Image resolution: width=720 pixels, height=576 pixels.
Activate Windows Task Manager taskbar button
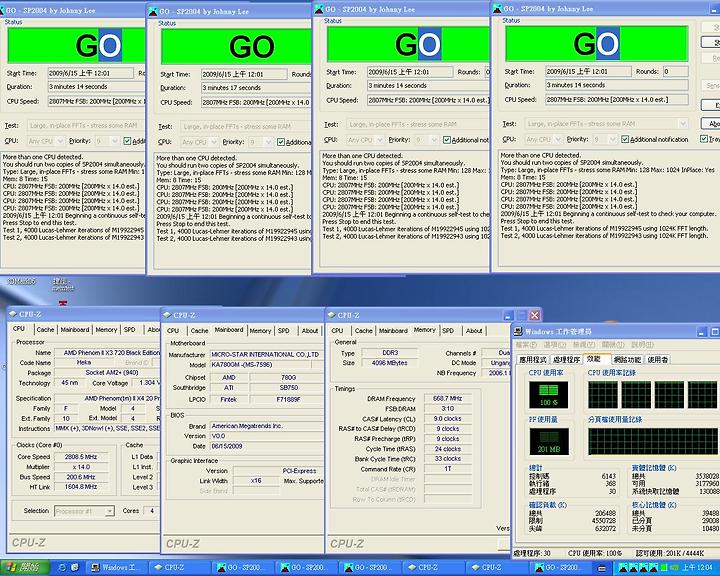(118, 567)
